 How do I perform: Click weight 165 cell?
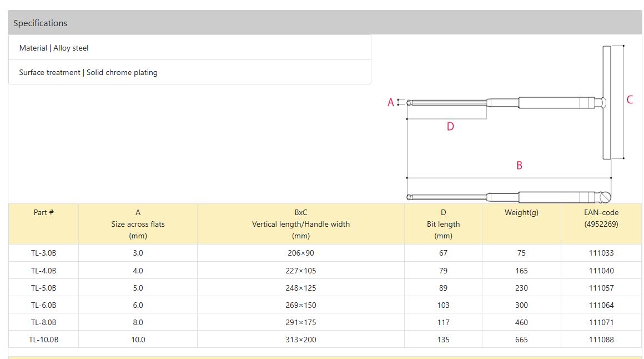[x=521, y=271]
